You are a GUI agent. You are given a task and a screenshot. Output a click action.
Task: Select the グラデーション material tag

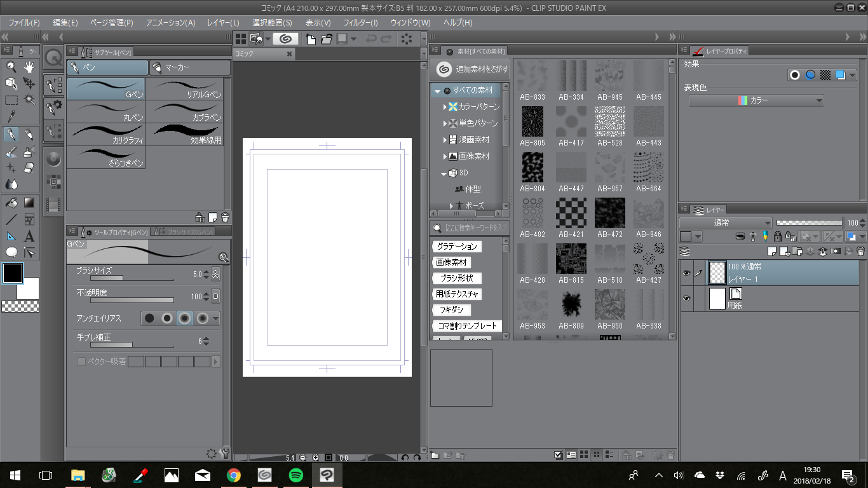[458, 247]
